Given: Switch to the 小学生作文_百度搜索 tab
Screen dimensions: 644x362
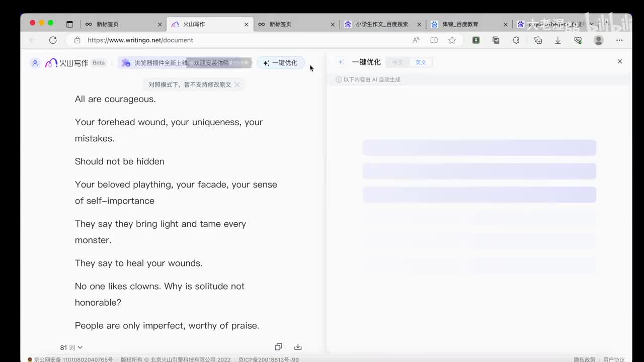Looking at the screenshot, I should [x=381, y=24].
